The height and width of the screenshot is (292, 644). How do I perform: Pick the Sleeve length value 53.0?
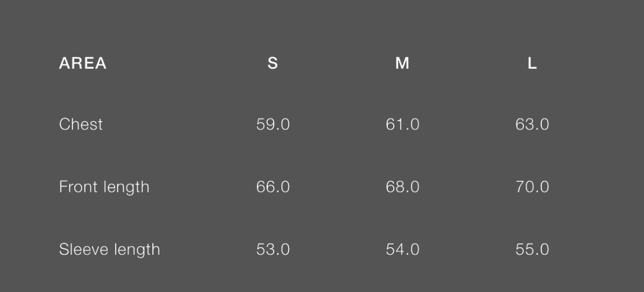pyautogui.click(x=273, y=249)
